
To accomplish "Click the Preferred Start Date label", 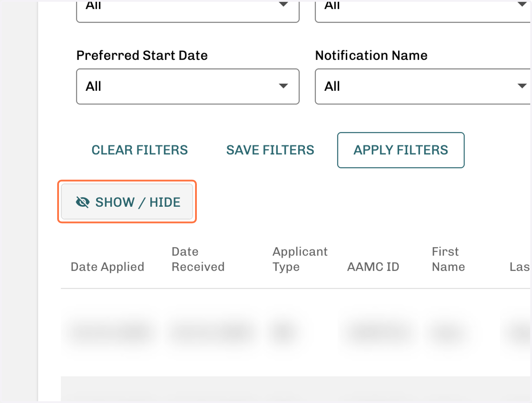I will 142,55.
